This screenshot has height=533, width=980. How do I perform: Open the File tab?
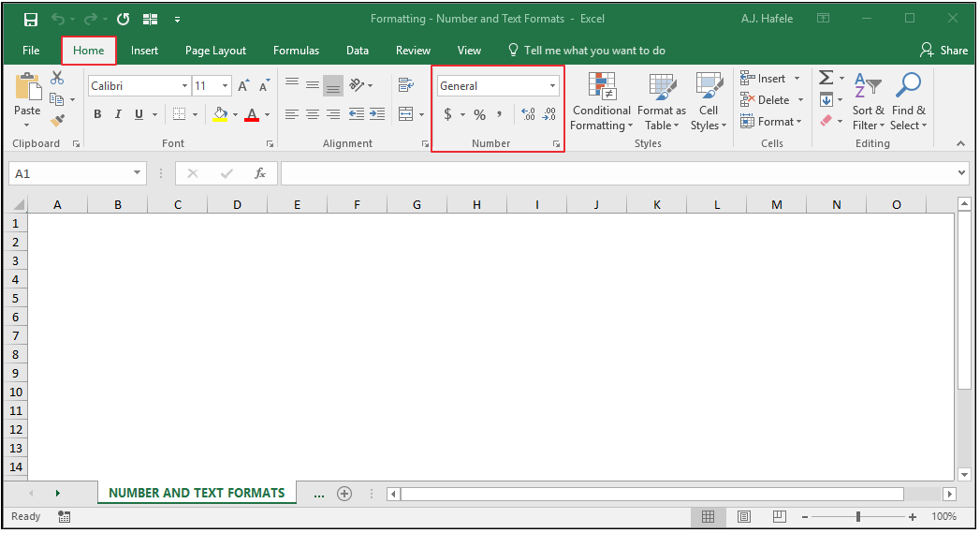coord(31,51)
